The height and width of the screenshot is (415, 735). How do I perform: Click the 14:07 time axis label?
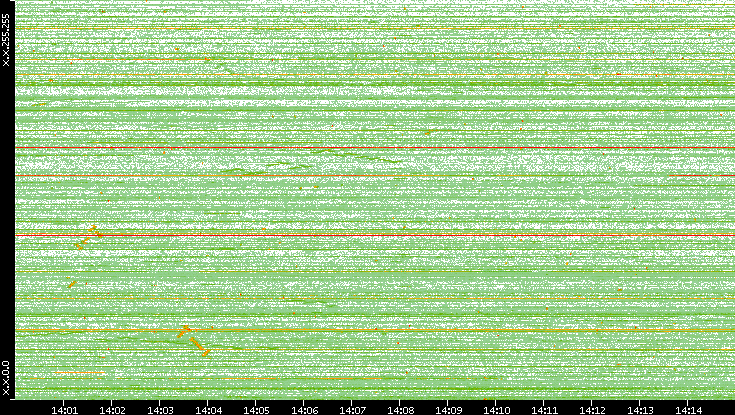[352, 410]
